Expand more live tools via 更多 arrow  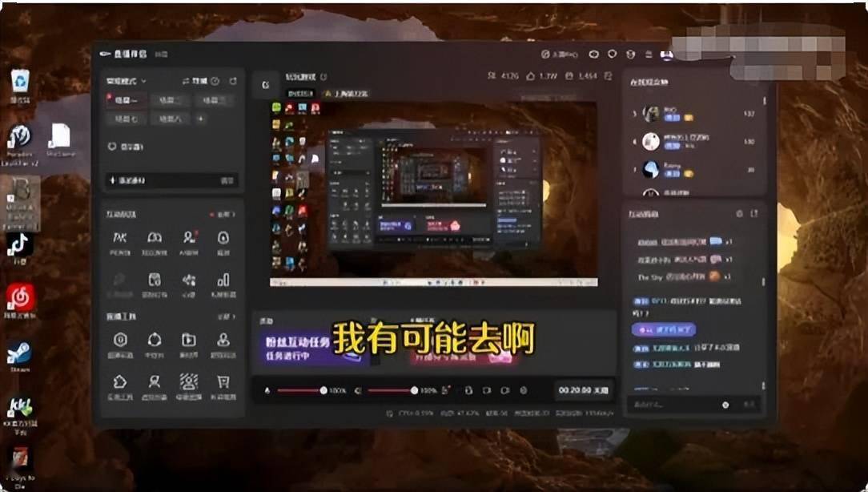click(226, 317)
